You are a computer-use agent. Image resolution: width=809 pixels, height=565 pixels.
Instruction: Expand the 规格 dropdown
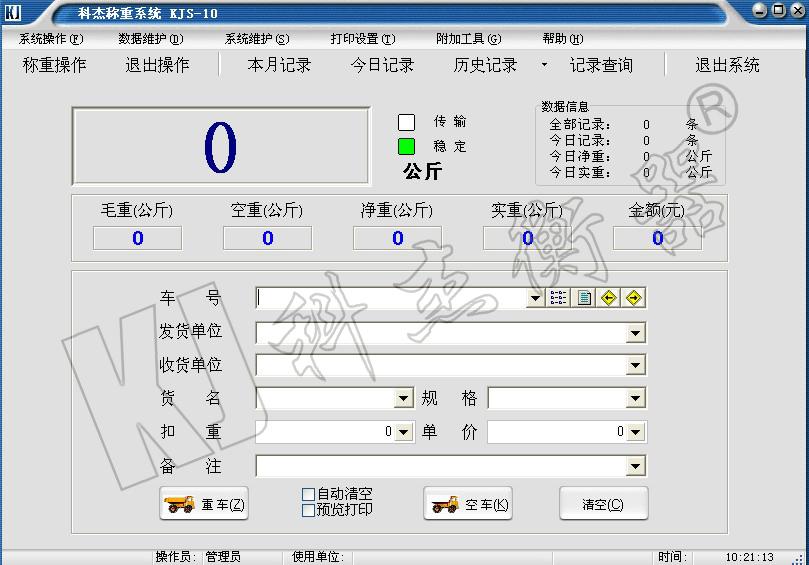(x=636, y=399)
